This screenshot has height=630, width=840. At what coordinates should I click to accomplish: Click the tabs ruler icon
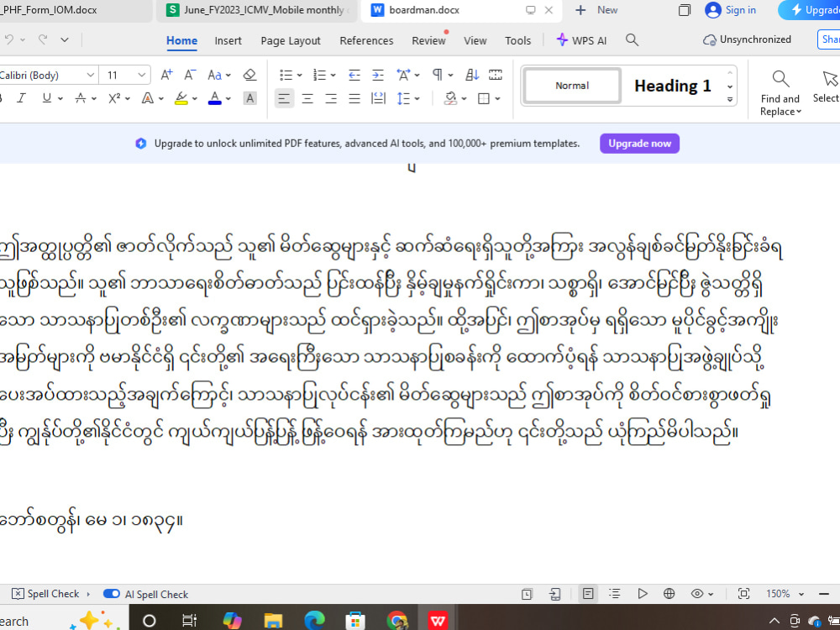click(496, 75)
